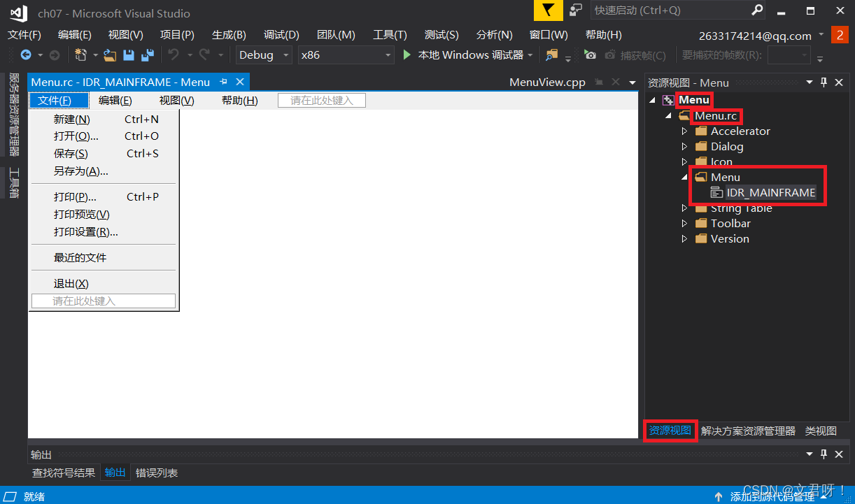Expand the Version tree node
Viewport: 855px width, 504px height.
(684, 238)
